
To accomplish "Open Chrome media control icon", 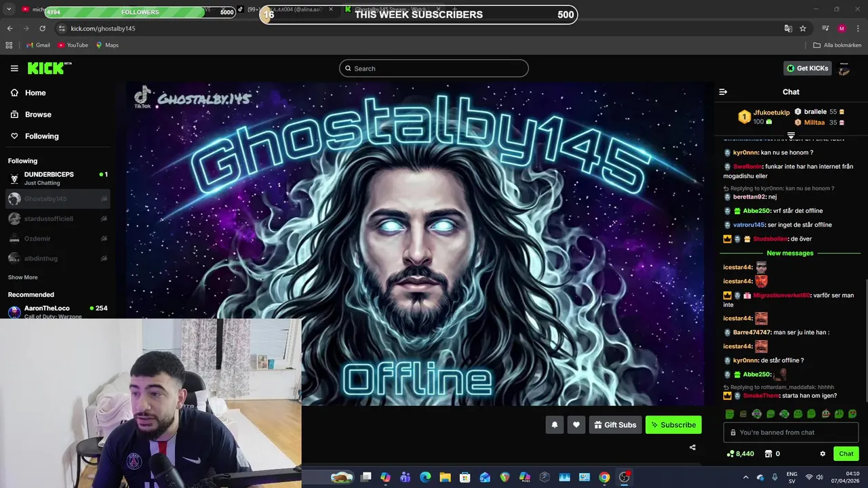I will (x=825, y=28).
